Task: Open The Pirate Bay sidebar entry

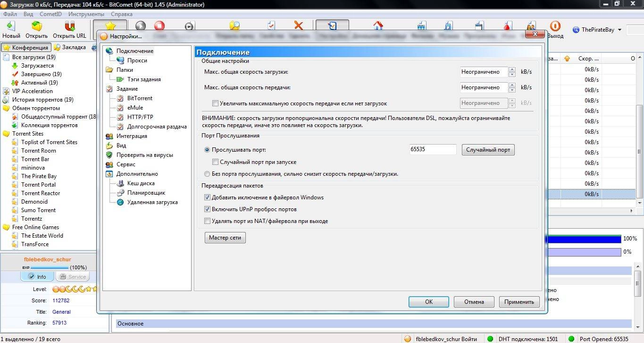Action: [x=39, y=176]
